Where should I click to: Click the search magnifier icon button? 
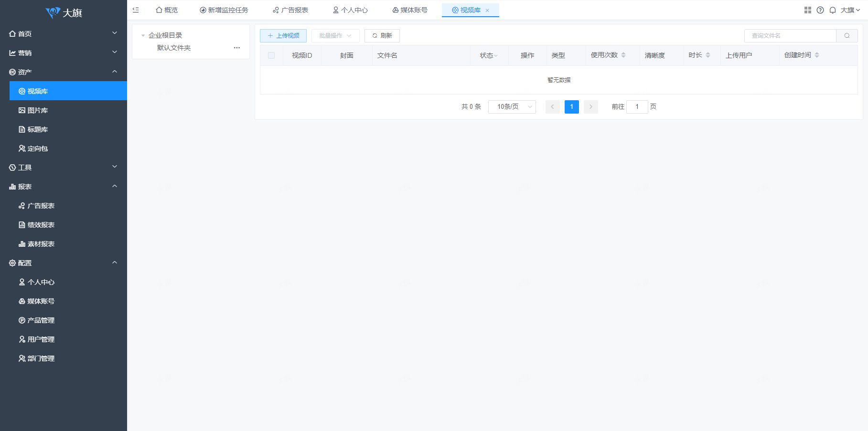(847, 36)
